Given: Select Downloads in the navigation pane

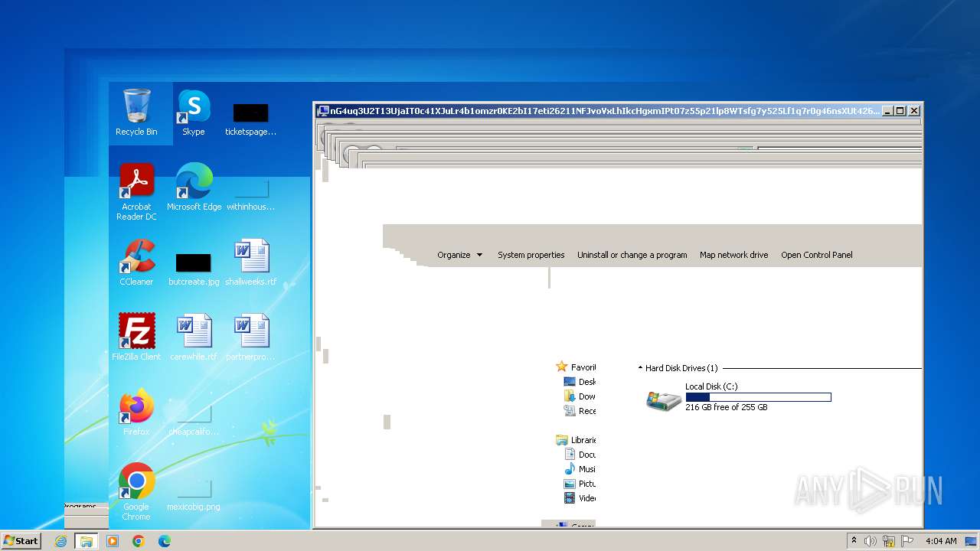Looking at the screenshot, I should tap(580, 396).
